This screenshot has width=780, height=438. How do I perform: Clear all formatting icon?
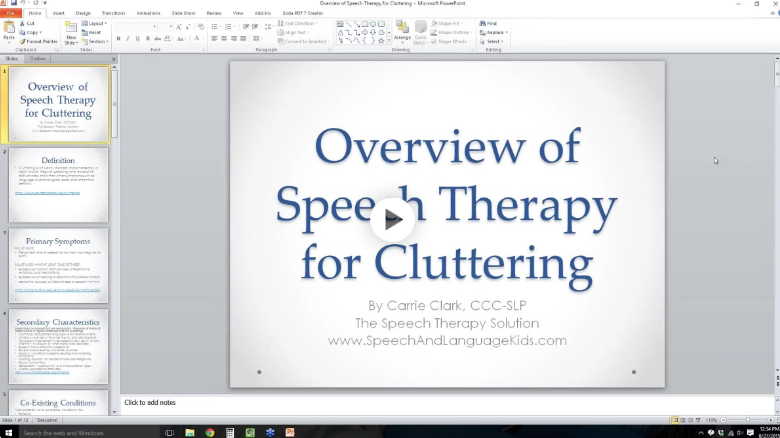click(201, 26)
